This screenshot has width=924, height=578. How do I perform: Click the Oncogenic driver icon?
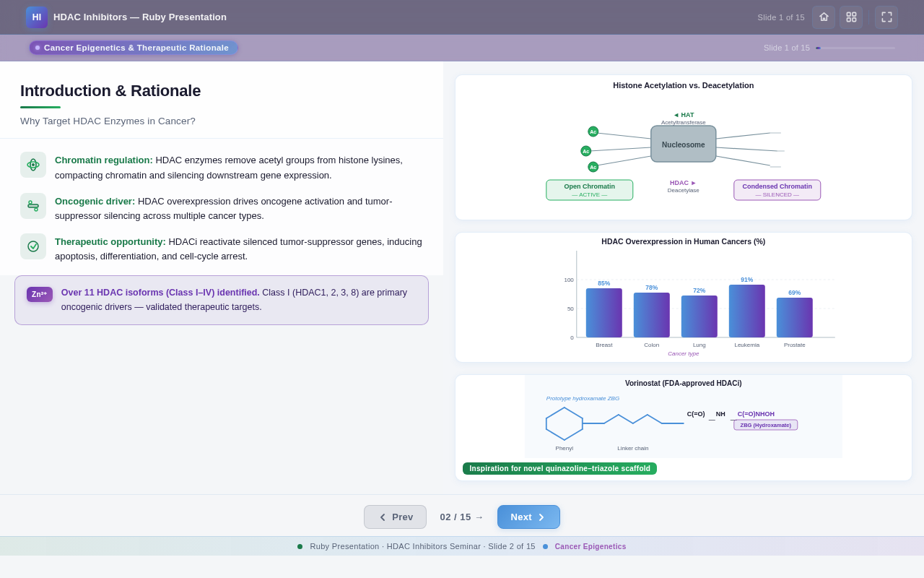[x=33, y=206]
